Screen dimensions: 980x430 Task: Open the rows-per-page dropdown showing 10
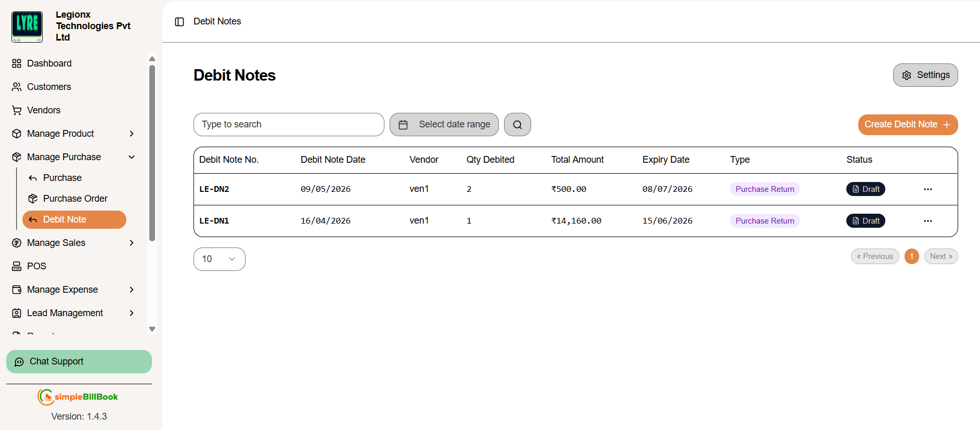220,259
